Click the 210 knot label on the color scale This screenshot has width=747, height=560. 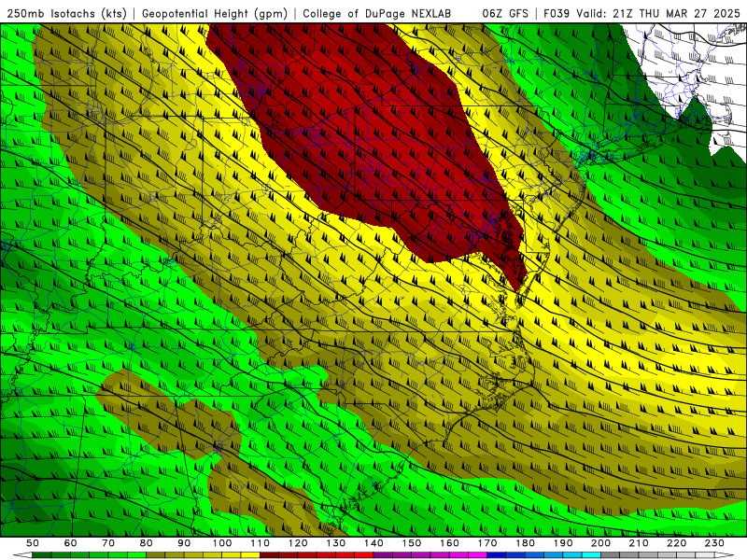(639, 543)
